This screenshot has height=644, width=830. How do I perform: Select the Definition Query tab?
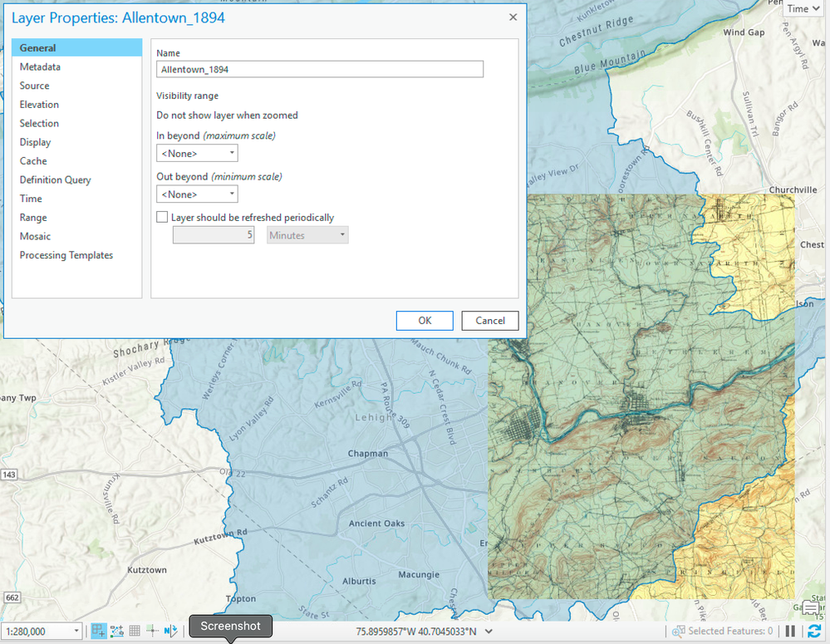[55, 179]
